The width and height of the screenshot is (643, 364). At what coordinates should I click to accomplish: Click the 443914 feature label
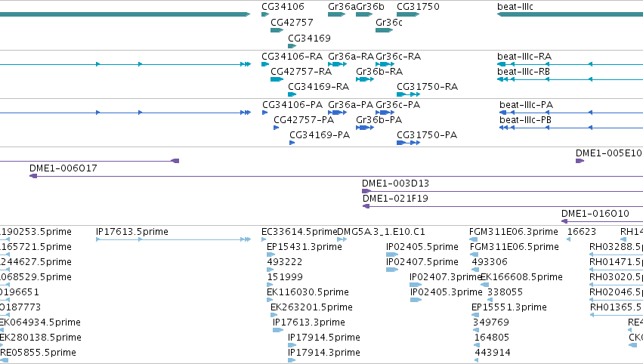click(x=493, y=353)
